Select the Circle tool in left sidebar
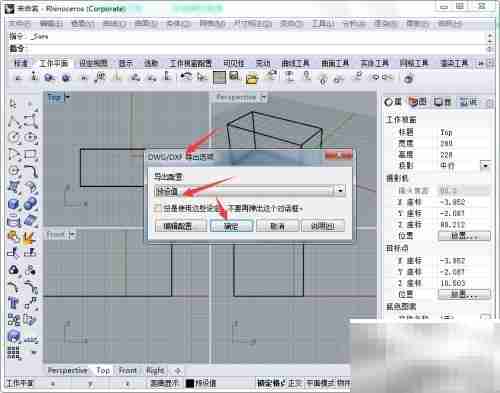Screen dimensions: 500x393 point(14,137)
